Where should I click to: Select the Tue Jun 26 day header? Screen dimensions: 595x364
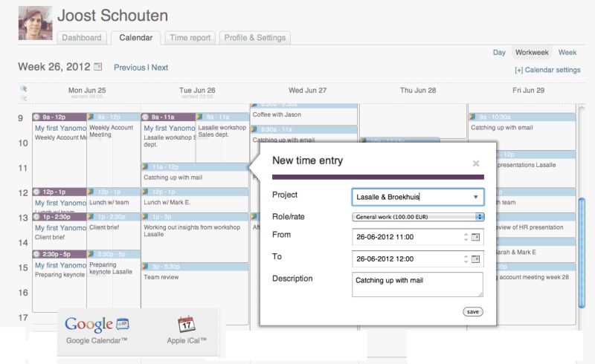pyautogui.click(x=197, y=90)
